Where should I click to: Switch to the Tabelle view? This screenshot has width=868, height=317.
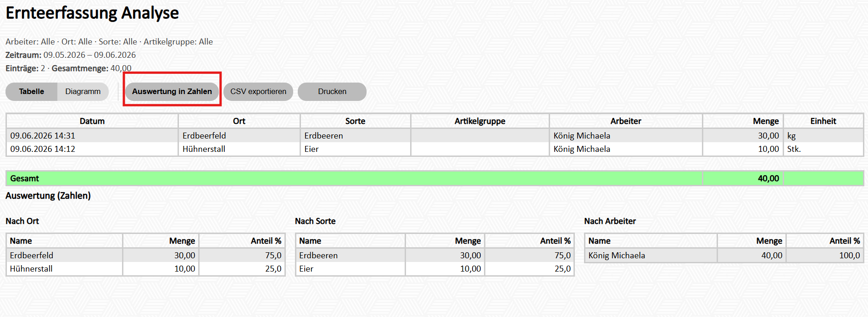pos(32,91)
